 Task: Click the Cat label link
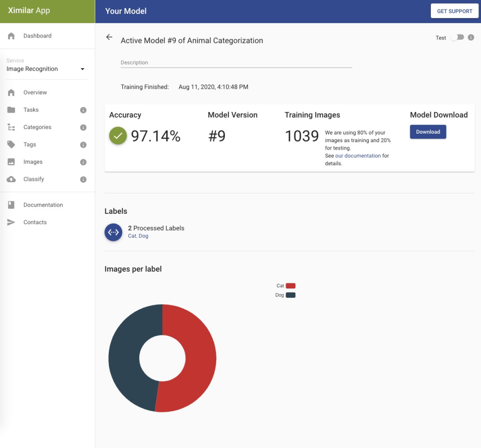click(x=132, y=236)
